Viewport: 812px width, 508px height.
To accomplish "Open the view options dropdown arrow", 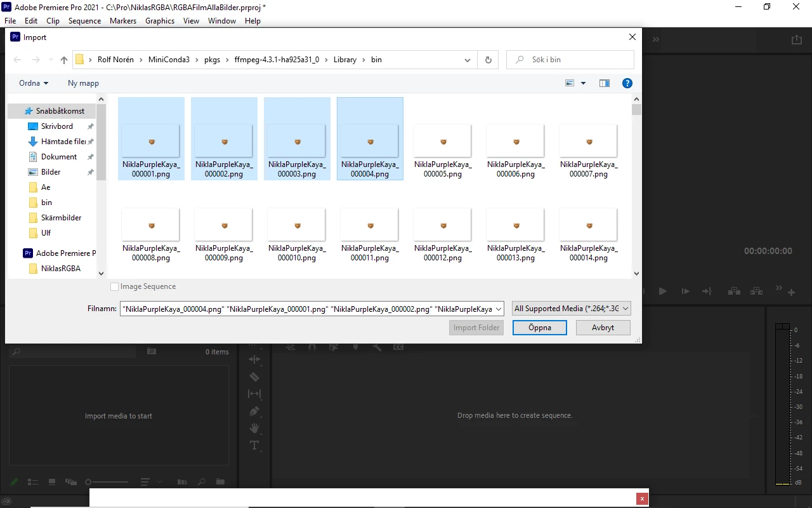I will click(x=583, y=83).
